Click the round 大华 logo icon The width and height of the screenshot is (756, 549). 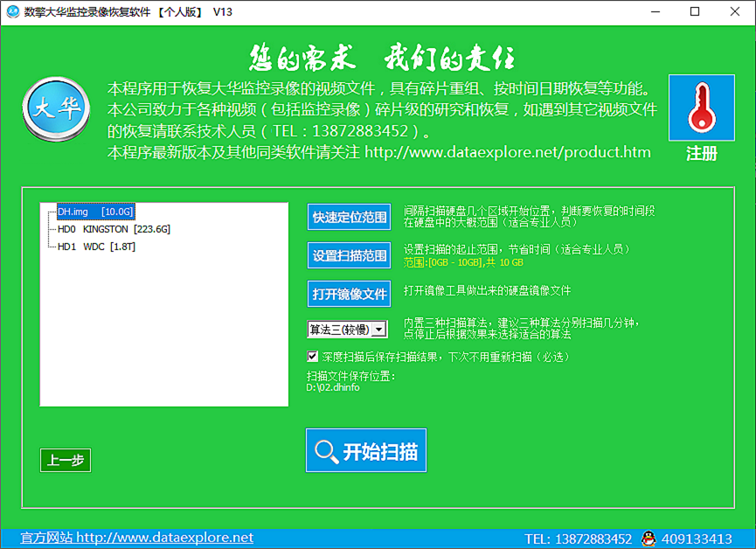pyautogui.click(x=57, y=109)
